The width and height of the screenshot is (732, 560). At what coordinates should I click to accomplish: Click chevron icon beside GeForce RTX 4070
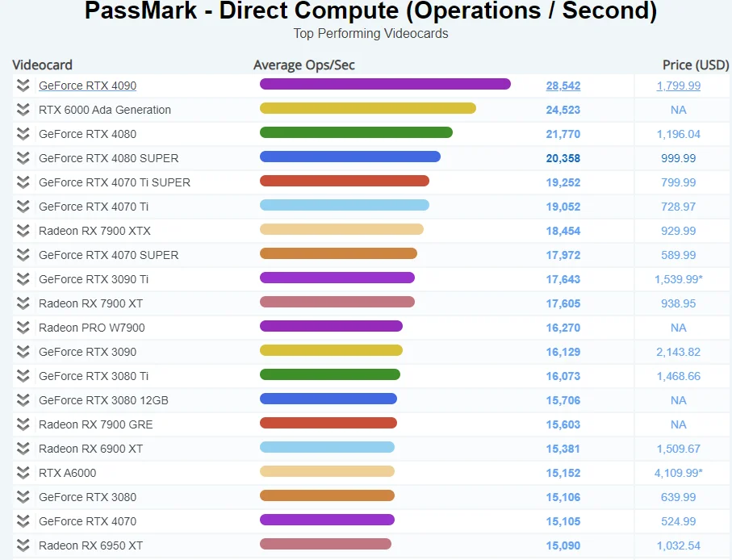(23, 521)
